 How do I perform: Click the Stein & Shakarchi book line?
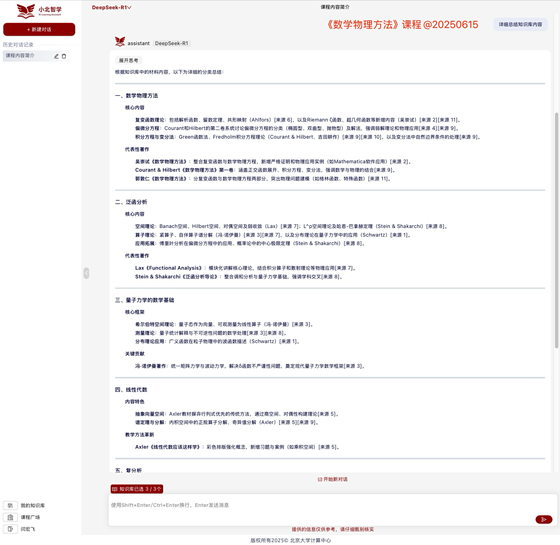point(239,276)
